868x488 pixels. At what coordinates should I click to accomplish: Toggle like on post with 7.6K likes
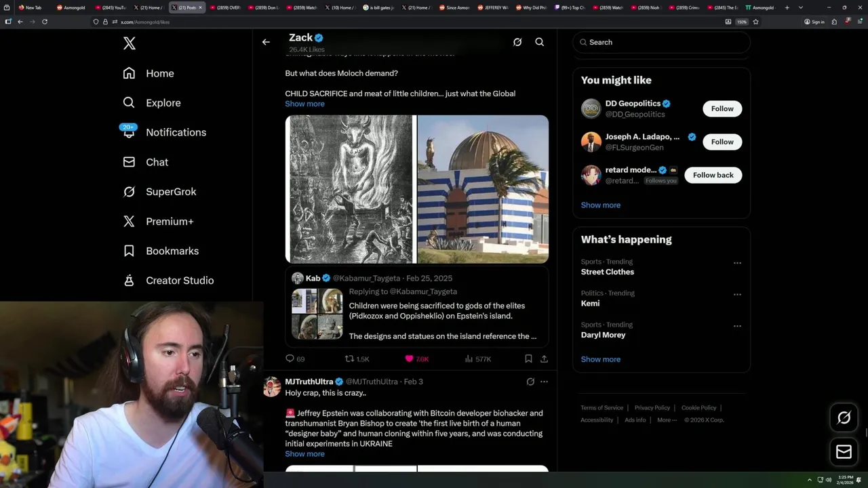coord(416,359)
